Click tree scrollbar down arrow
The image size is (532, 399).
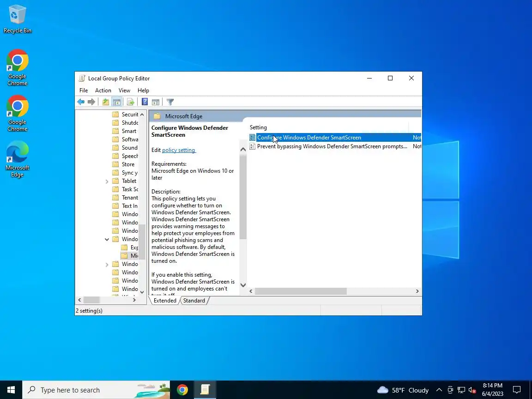[x=142, y=292]
